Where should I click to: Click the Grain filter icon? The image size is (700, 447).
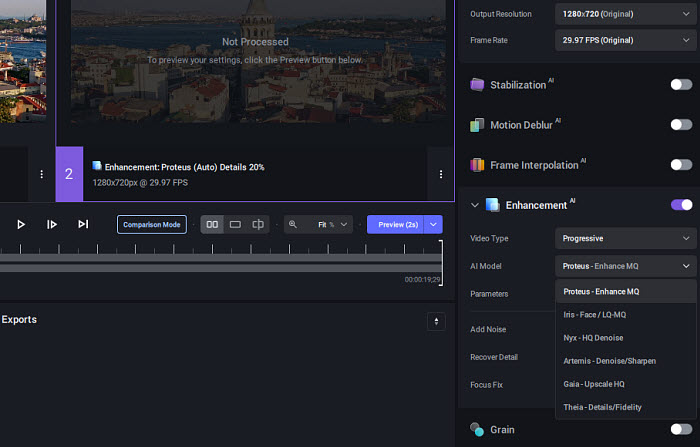tap(477, 429)
